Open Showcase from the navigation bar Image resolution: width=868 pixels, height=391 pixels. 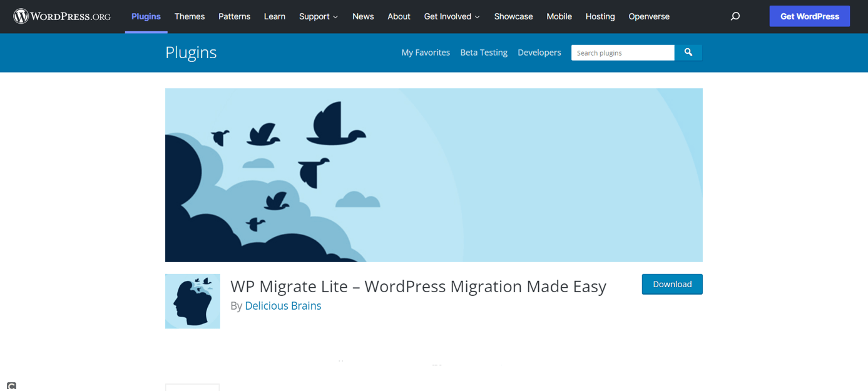tap(513, 16)
